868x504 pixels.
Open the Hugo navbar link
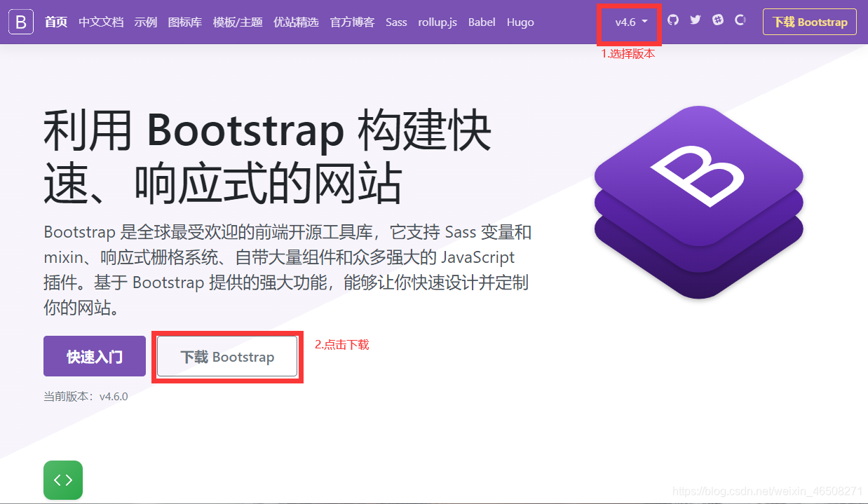pyautogui.click(x=520, y=22)
